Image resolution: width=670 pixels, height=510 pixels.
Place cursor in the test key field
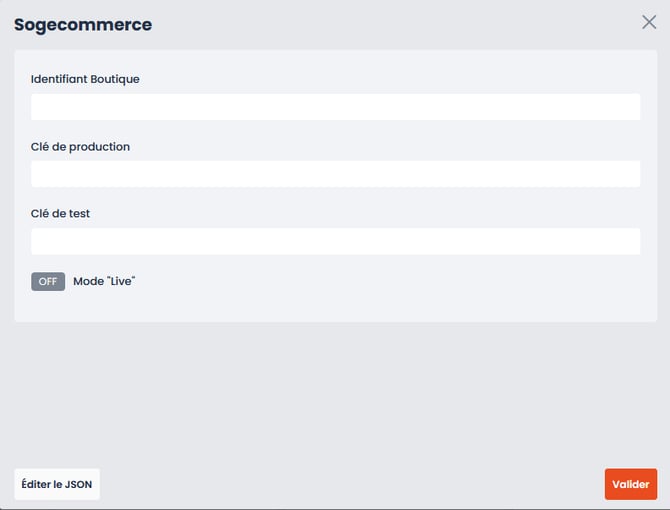coord(335,241)
